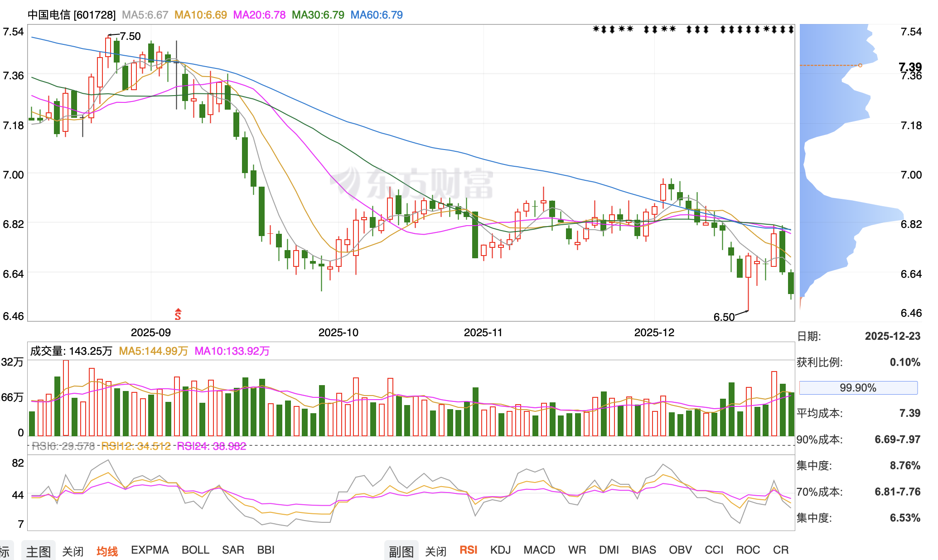
Task: Switch sub chart indicator to MACD
Action: click(x=539, y=550)
